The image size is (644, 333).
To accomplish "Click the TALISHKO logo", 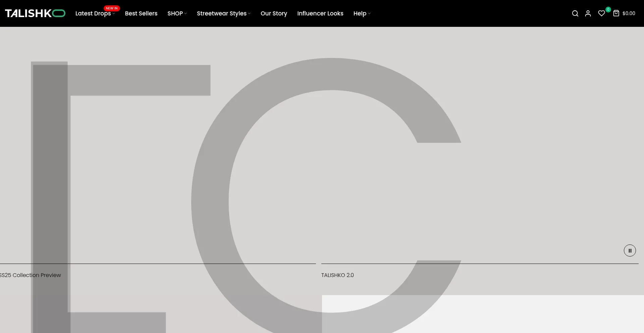I will point(35,13).
